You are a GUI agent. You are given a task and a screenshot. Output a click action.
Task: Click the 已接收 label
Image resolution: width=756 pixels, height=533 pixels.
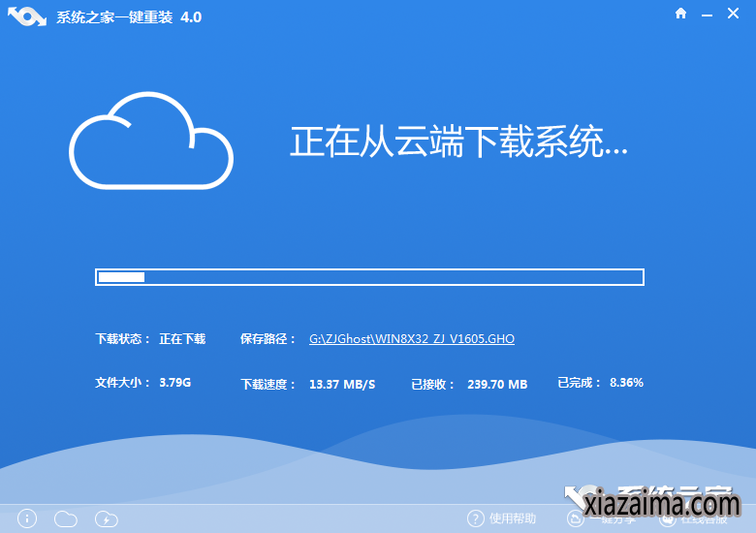432,384
